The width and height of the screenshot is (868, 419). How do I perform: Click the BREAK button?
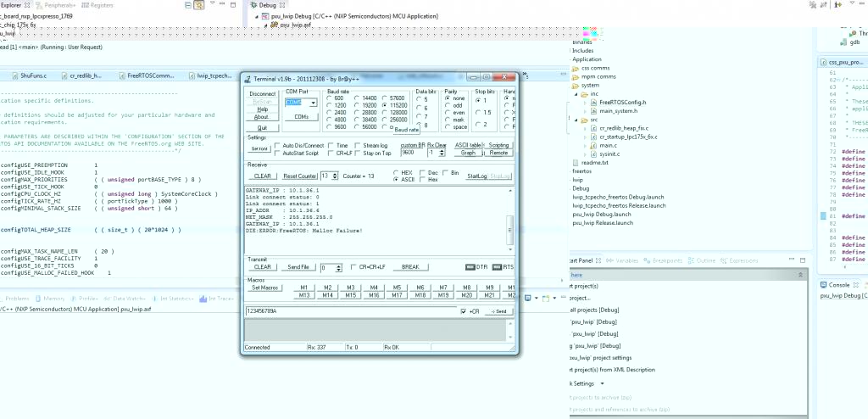410,267
